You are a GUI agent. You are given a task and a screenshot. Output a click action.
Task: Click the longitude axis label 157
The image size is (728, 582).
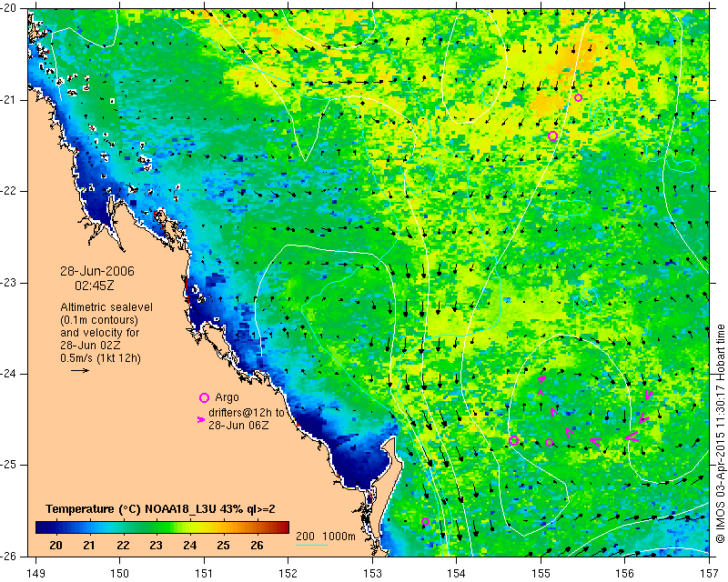(x=709, y=574)
